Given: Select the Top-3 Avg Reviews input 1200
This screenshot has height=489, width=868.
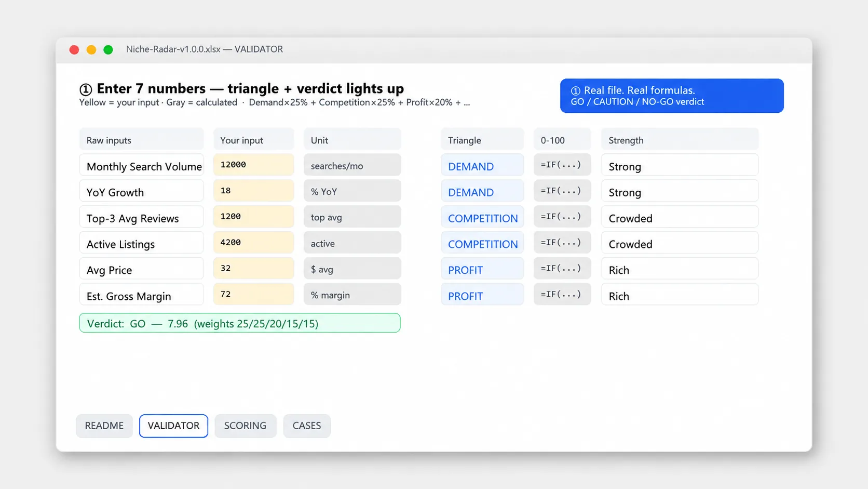Looking at the screenshot, I should pos(254,217).
